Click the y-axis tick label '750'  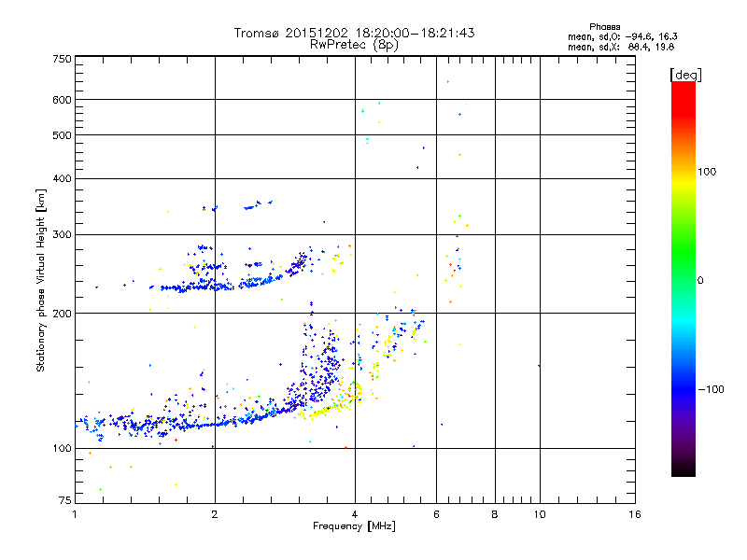(62, 59)
